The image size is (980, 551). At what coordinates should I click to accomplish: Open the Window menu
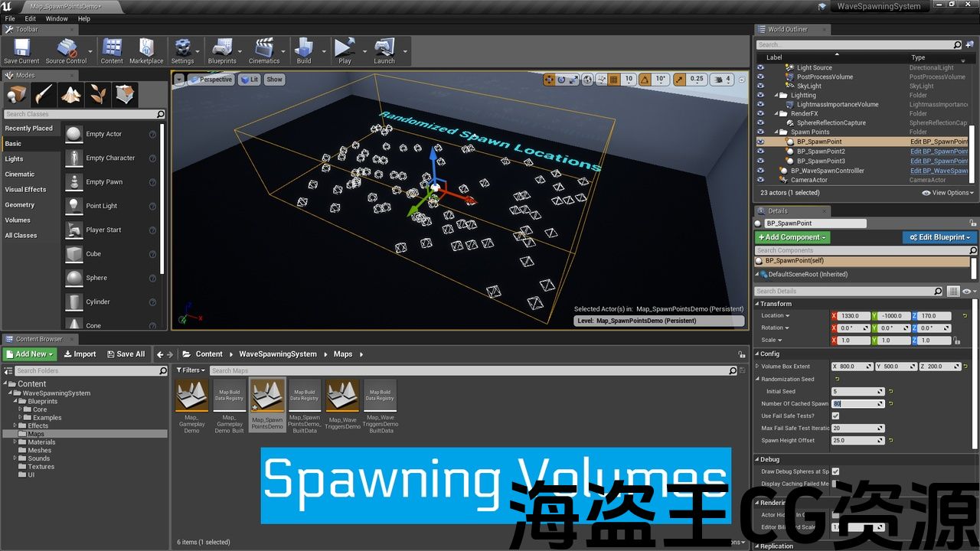click(x=57, y=18)
